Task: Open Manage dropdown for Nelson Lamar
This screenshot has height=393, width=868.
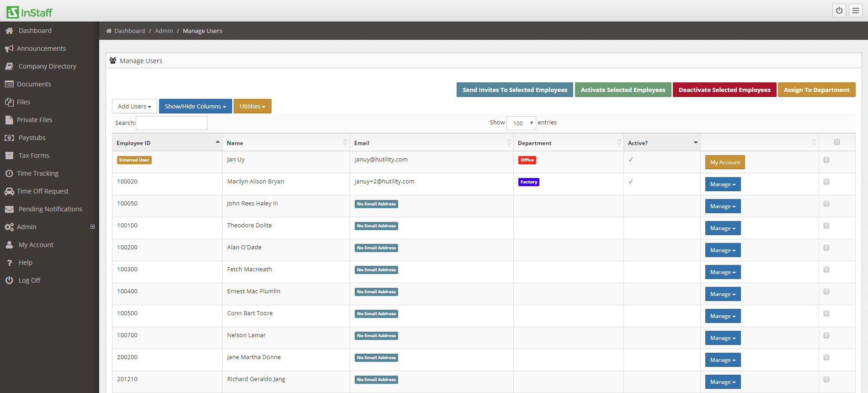Action: click(723, 338)
